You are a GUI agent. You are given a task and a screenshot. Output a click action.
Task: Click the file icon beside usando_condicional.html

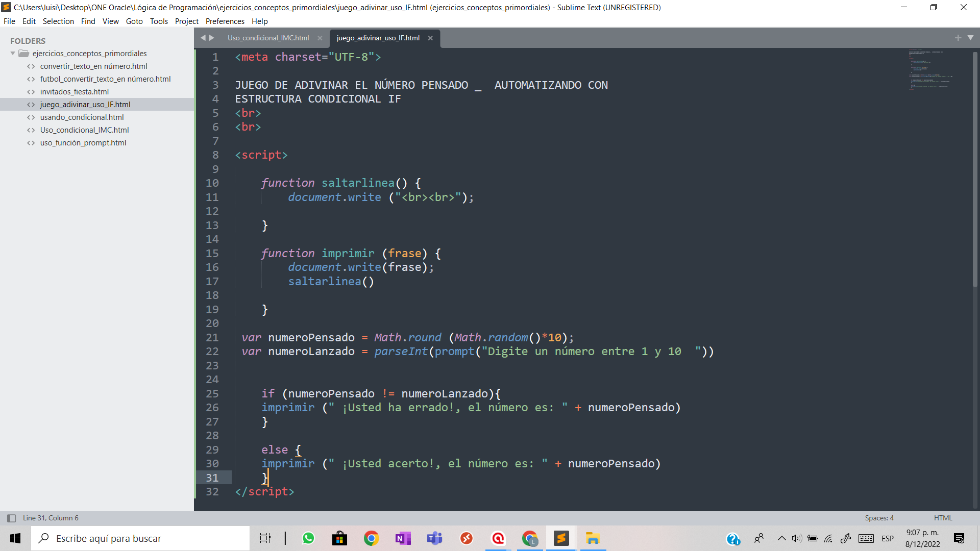(31, 117)
